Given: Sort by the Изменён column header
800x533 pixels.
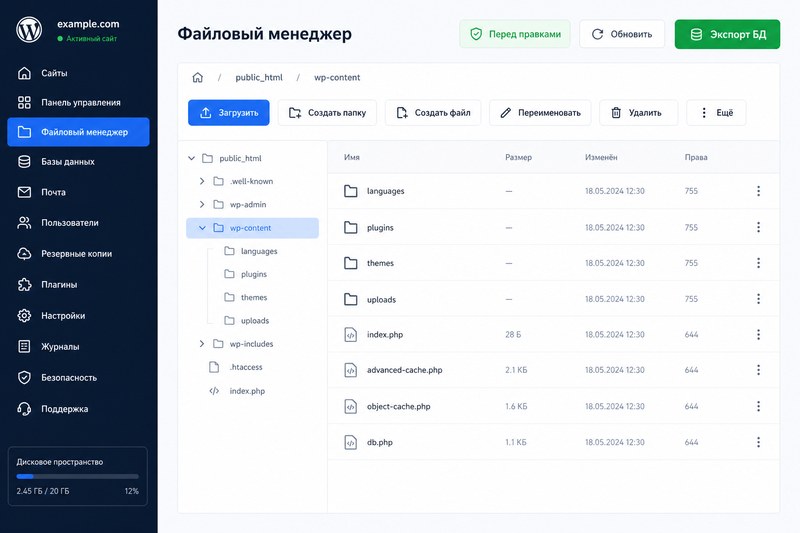Looking at the screenshot, I should click(x=601, y=157).
